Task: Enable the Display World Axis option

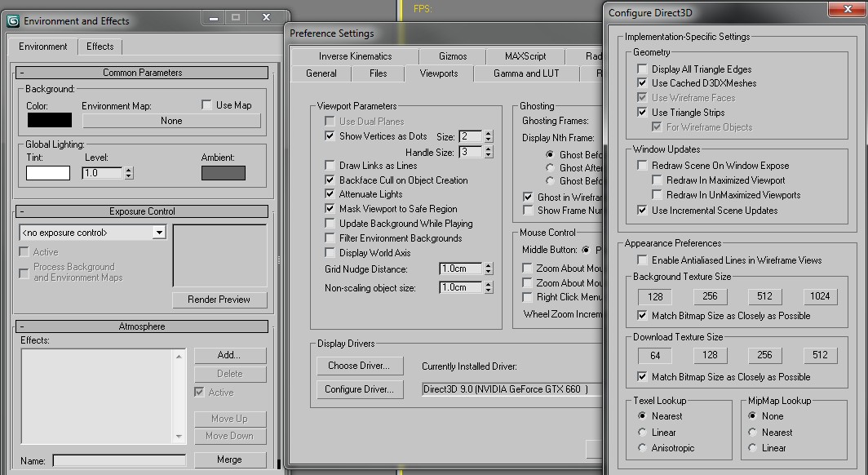Action: click(330, 252)
